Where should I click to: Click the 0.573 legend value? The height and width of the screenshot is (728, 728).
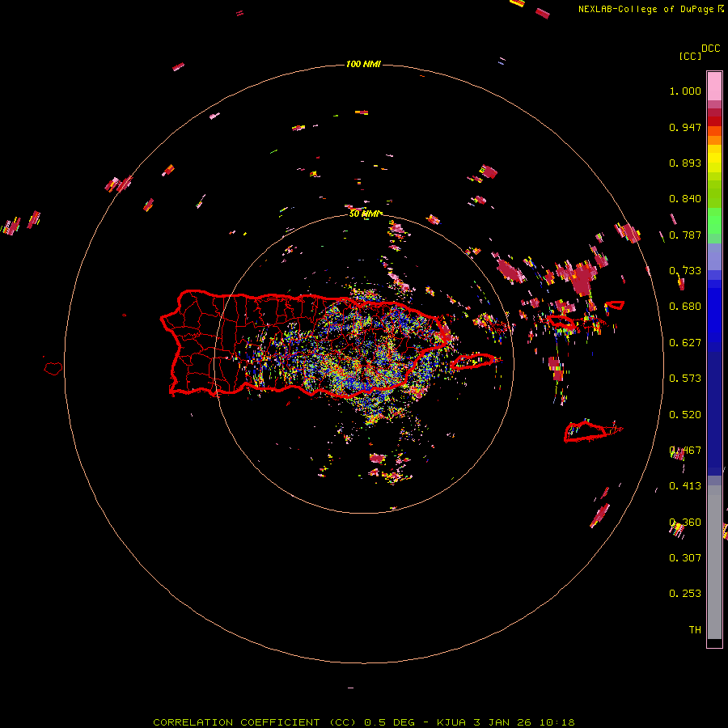685,379
